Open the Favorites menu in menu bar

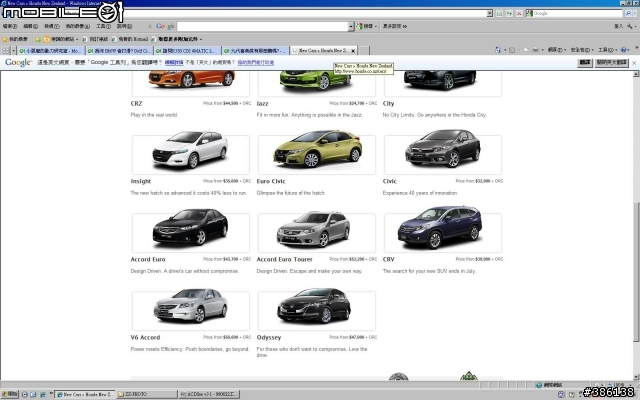point(78,26)
